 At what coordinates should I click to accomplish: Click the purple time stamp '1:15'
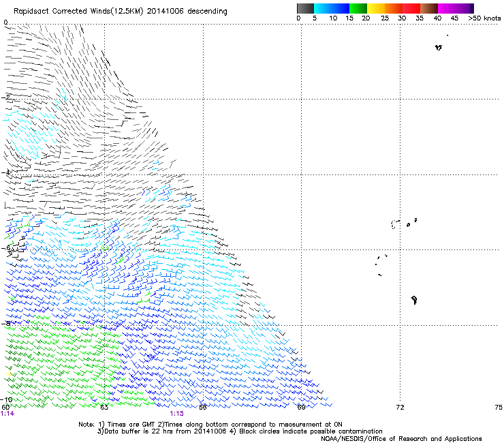click(177, 414)
